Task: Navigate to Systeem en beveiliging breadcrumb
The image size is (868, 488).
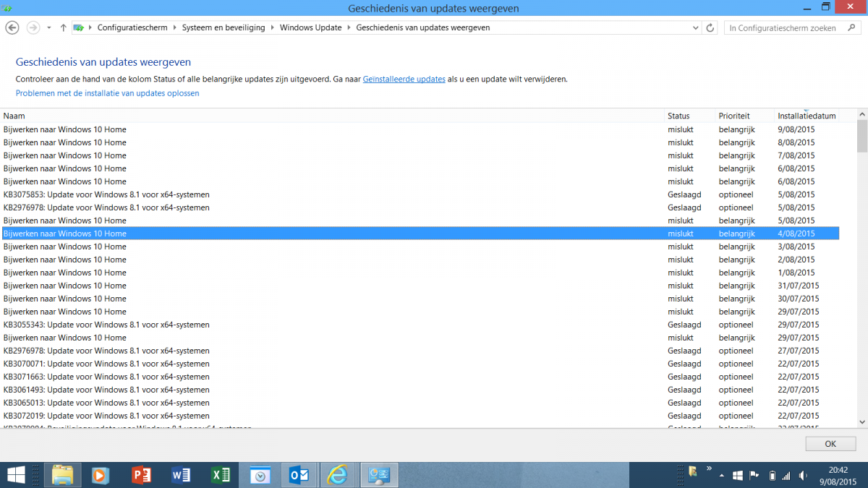Action: [x=223, y=27]
